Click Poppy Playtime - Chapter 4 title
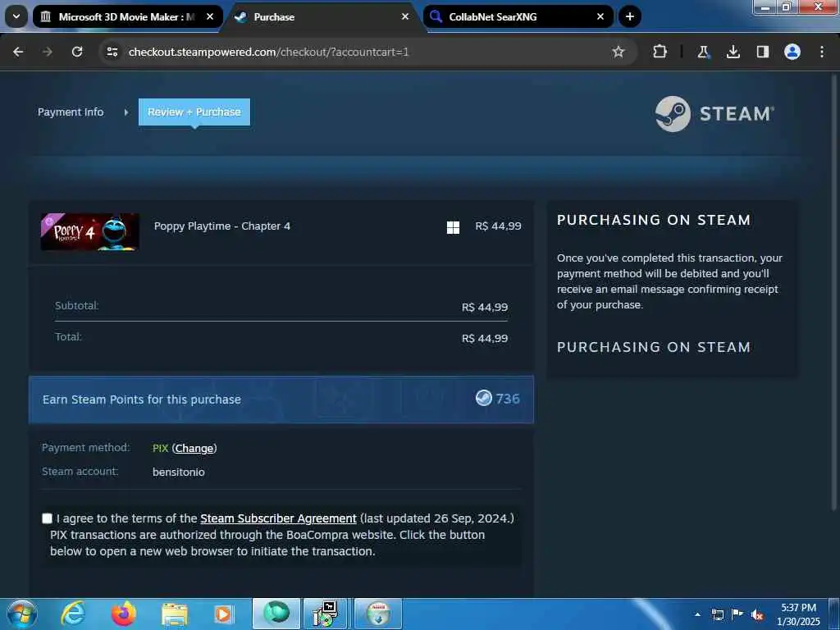 (x=222, y=226)
